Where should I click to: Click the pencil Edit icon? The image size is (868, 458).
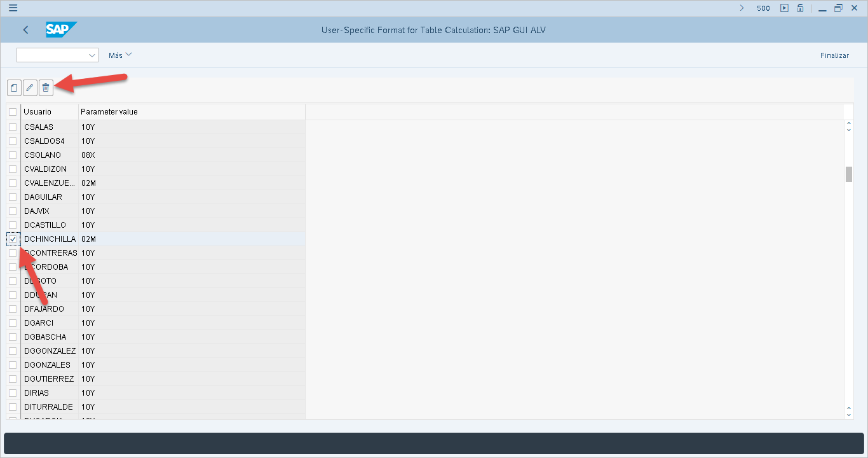pyautogui.click(x=30, y=88)
